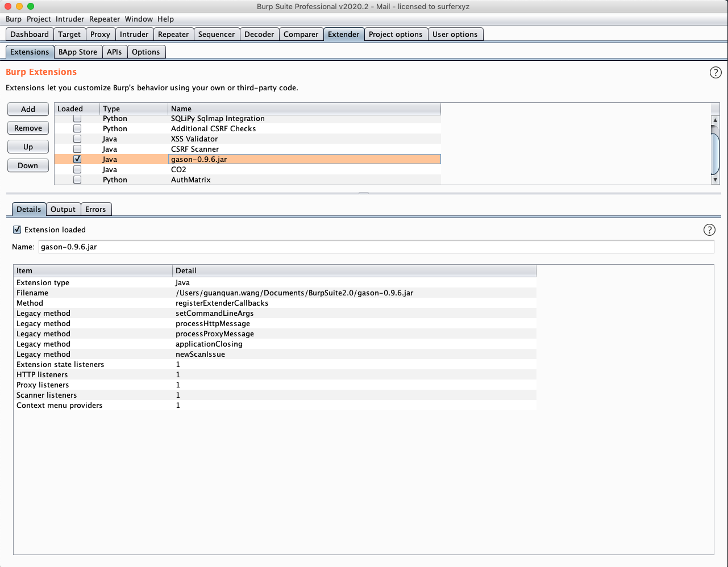Show the Details tab of the extension
The height and width of the screenshot is (567, 728).
coord(28,210)
